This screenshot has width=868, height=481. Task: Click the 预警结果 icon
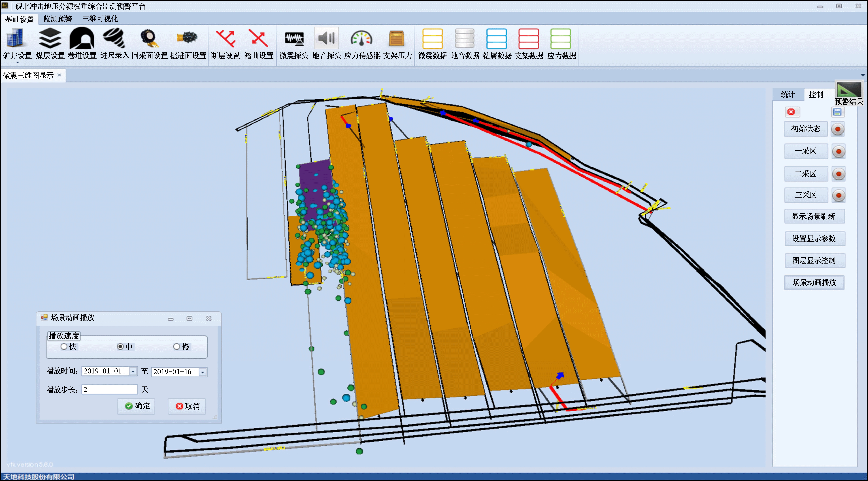pyautogui.click(x=848, y=90)
